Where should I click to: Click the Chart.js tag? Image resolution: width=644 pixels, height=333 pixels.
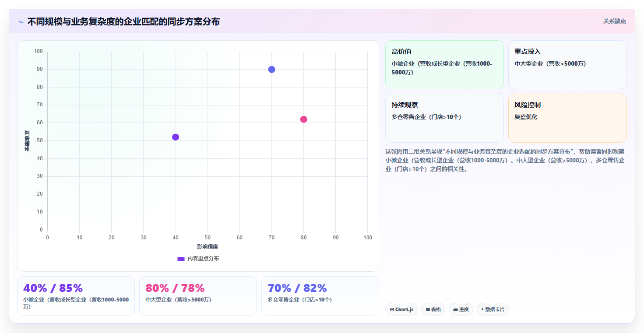pyautogui.click(x=401, y=309)
